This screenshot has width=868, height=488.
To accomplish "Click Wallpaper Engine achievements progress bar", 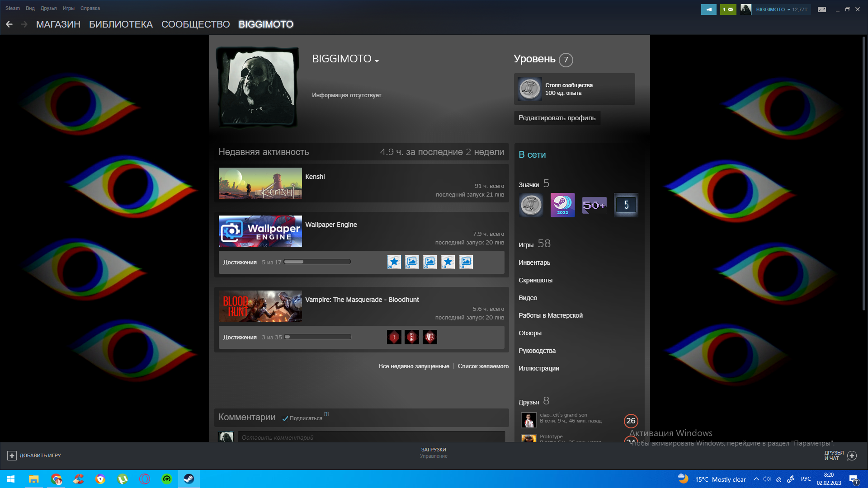I will 317,262.
